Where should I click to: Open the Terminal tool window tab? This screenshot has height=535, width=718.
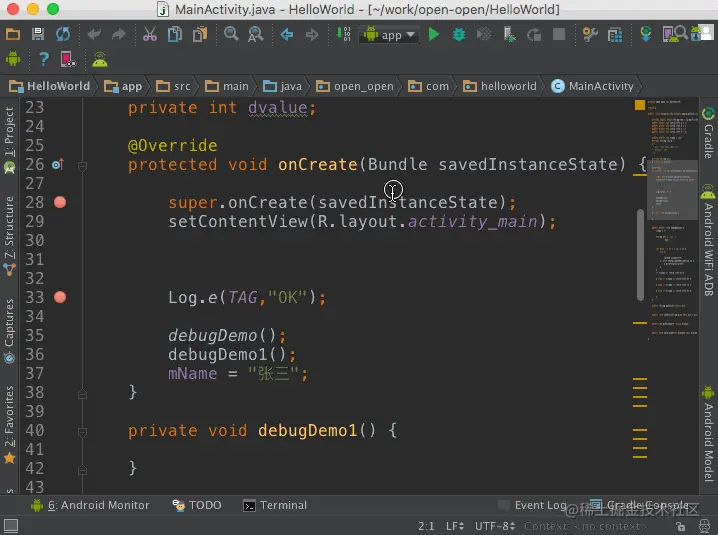point(275,505)
